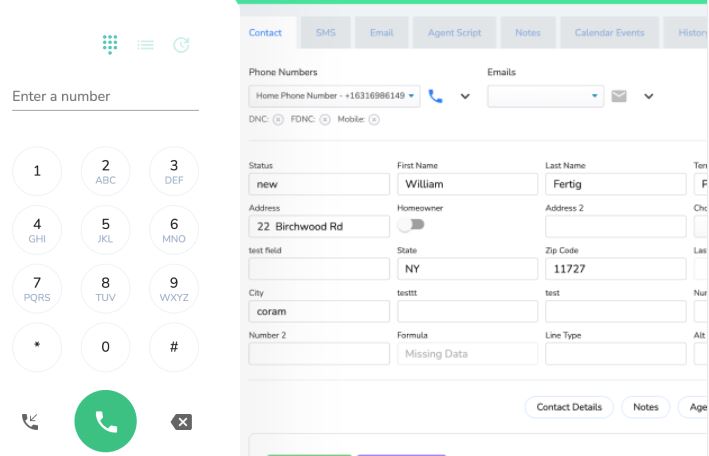Open the Notes tab
The image size is (709, 456).
[x=528, y=33]
